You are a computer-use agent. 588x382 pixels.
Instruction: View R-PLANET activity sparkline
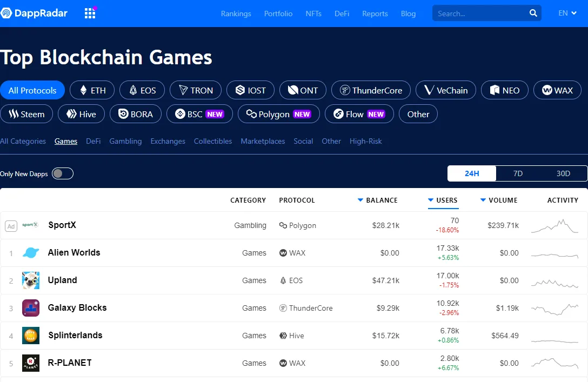[554, 363]
